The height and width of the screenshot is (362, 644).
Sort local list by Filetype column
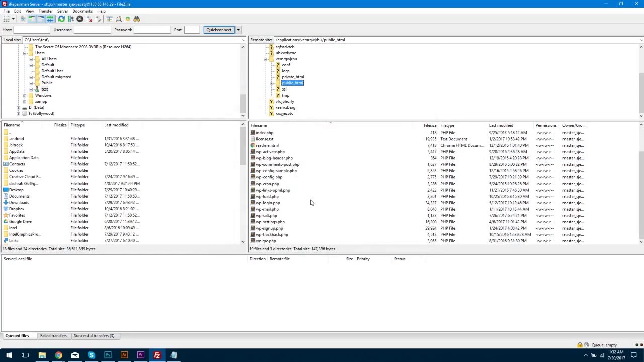(77, 125)
